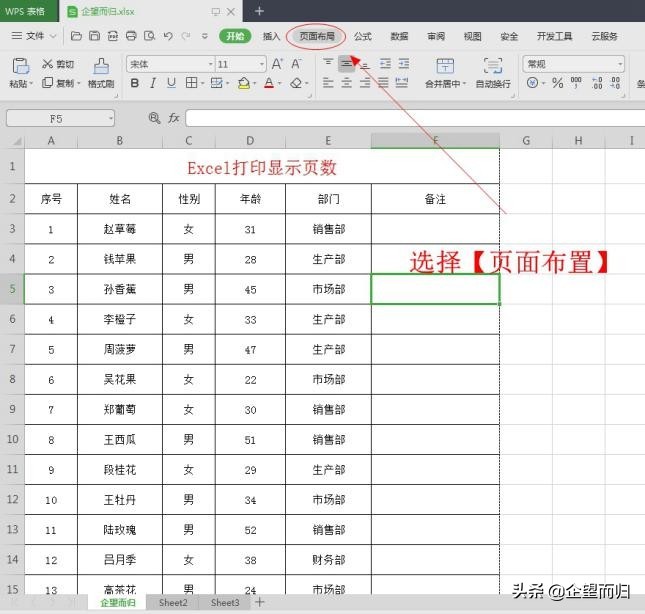This screenshot has height=614, width=645.
Task: Toggle justify alignment icon
Action: [x=383, y=83]
